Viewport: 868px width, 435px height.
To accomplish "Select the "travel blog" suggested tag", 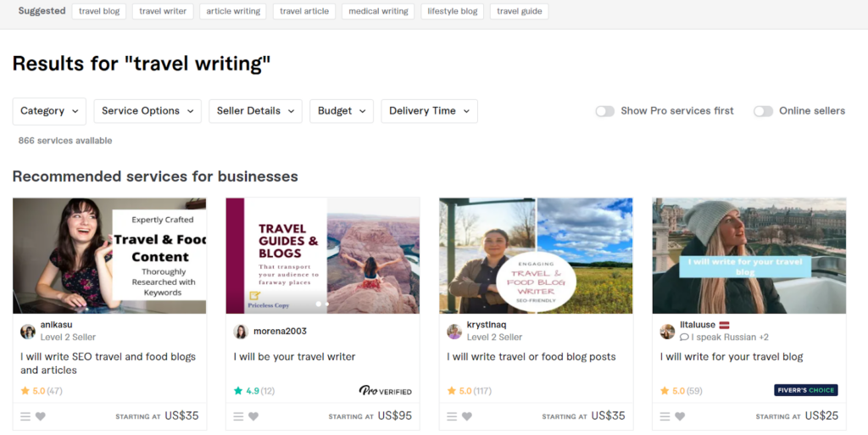I will coord(99,11).
